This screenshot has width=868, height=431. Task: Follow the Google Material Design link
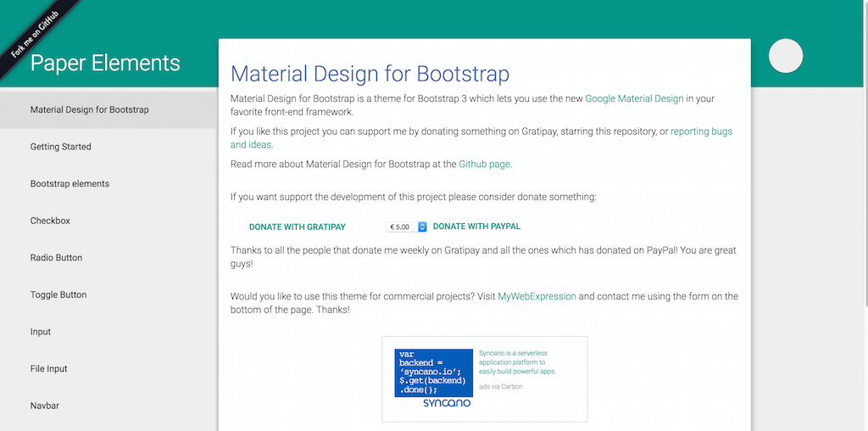tap(634, 98)
